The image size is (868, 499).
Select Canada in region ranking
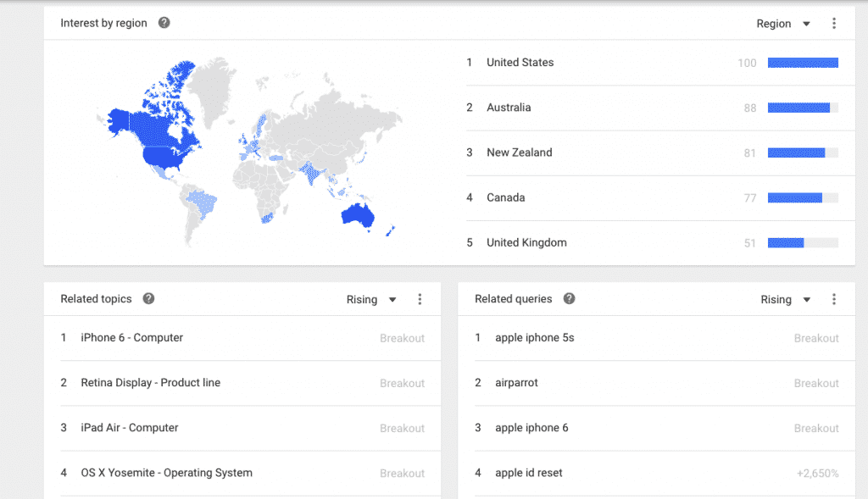tap(505, 197)
